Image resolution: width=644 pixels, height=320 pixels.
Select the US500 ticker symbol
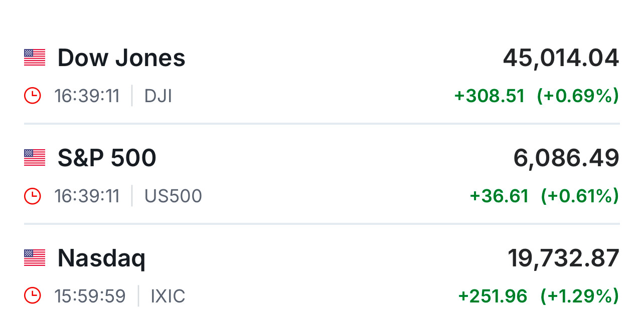coord(173,196)
